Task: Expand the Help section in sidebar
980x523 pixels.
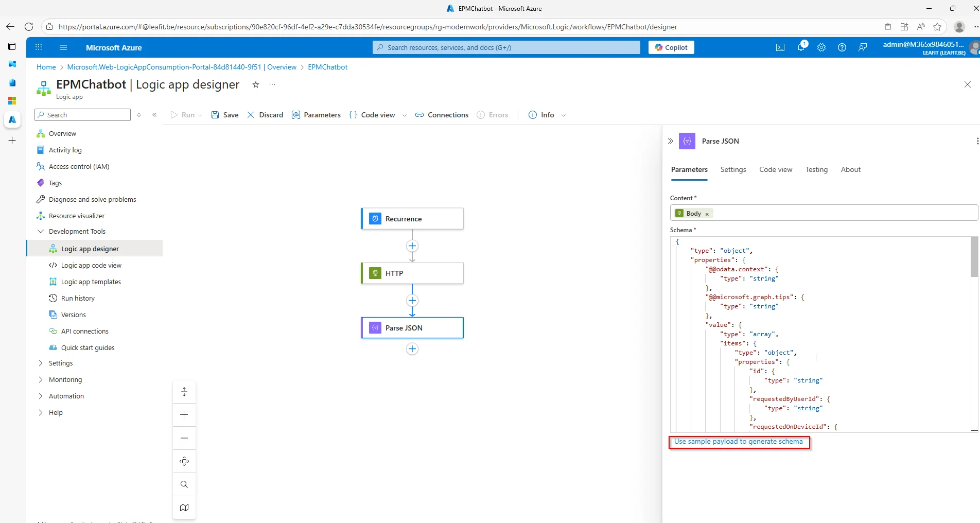Action: tap(41, 413)
